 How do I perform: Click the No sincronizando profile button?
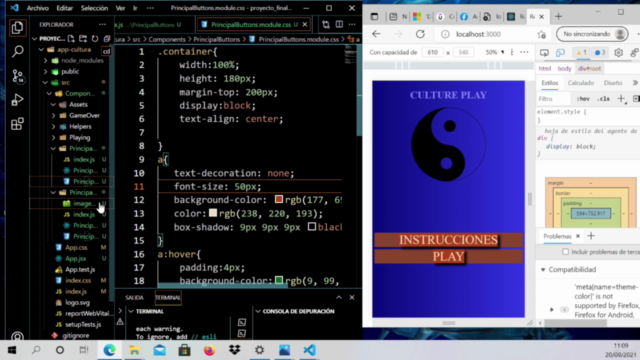592,34
